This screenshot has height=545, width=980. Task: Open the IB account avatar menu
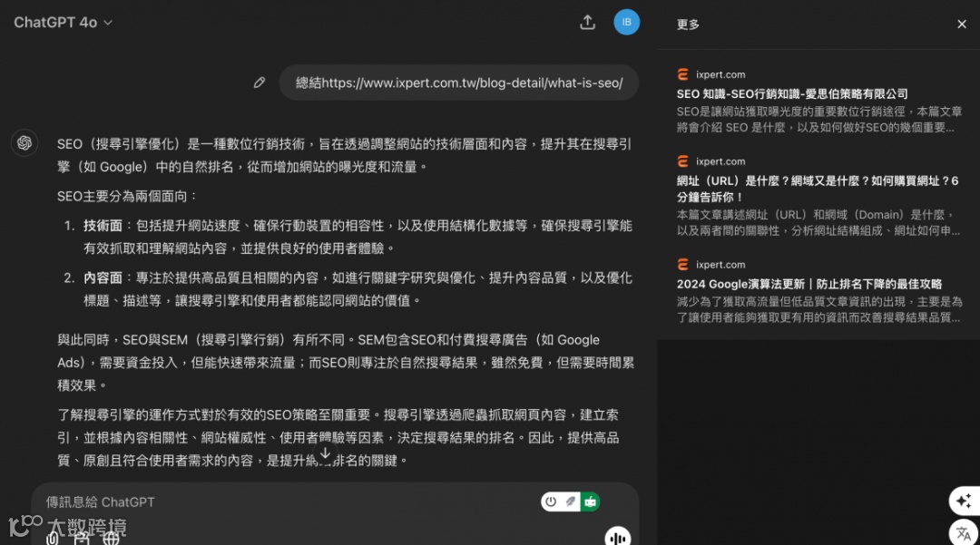(627, 22)
